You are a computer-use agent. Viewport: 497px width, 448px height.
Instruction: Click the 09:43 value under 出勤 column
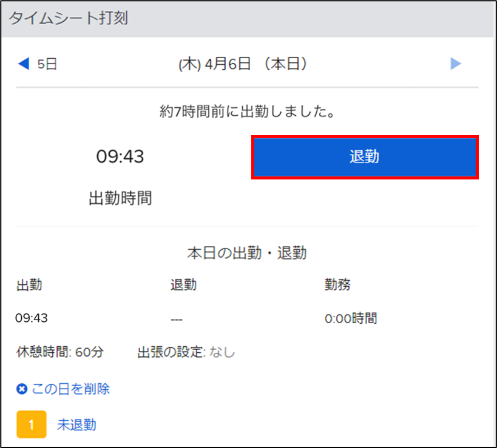tap(32, 318)
